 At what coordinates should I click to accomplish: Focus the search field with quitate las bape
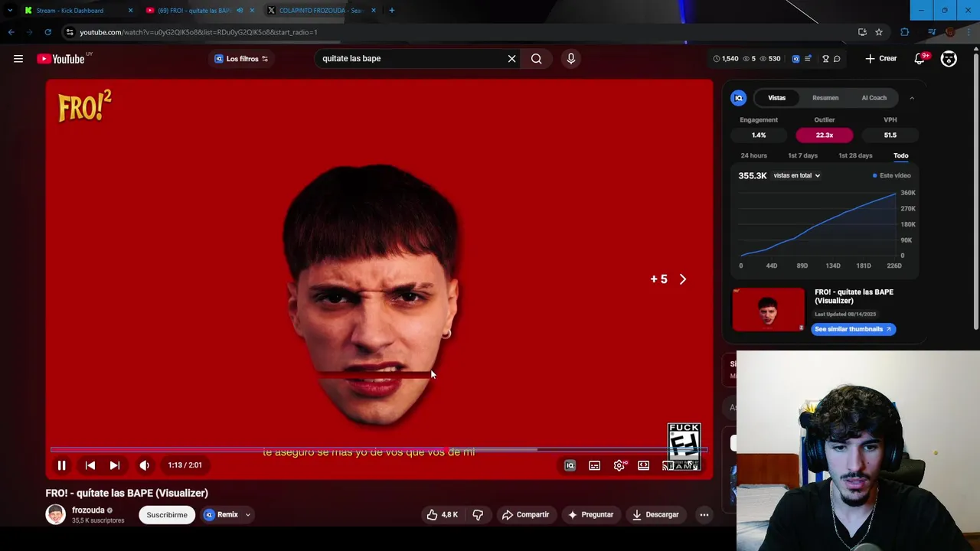(410, 58)
